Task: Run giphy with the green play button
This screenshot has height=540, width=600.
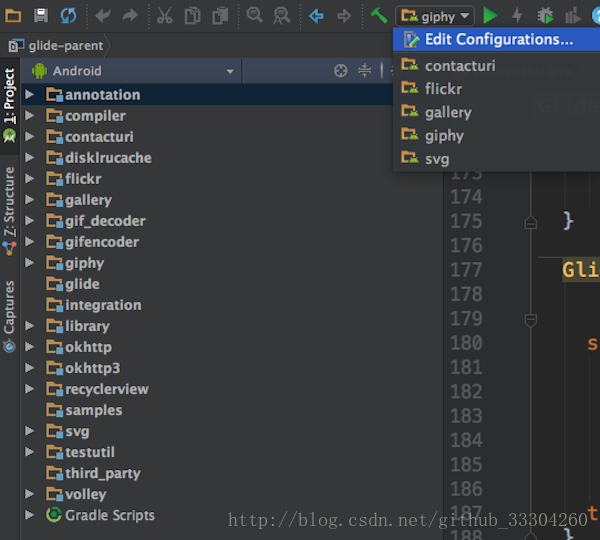Action: 490,16
